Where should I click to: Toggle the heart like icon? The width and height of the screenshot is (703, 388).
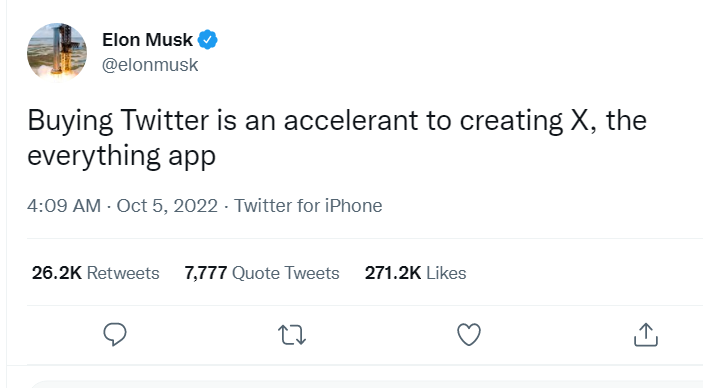[469, 335]
